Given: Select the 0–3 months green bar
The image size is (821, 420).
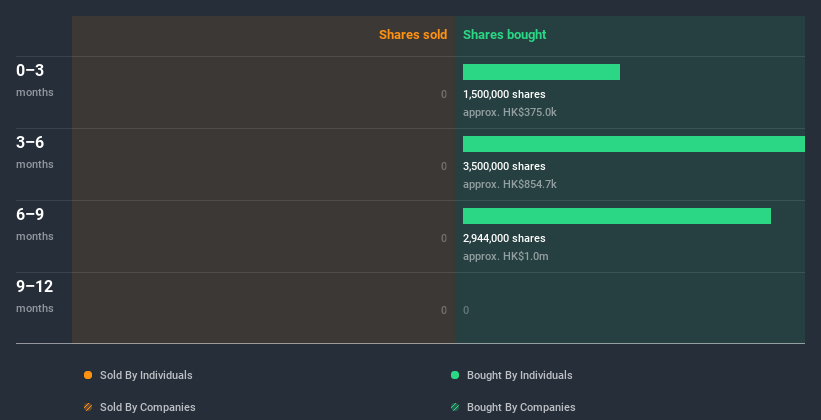Looking at the screenshot, I should click(x=541, y=72).
